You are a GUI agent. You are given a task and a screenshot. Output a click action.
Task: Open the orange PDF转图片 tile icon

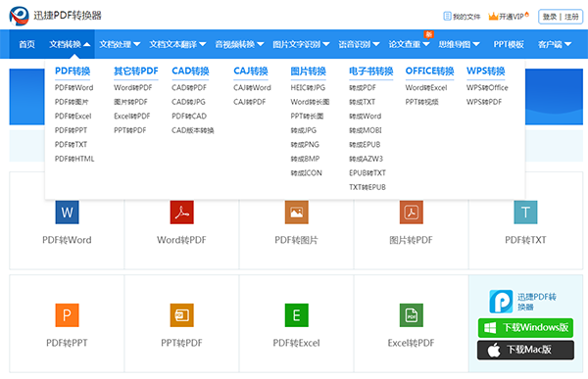coord(297,213)
